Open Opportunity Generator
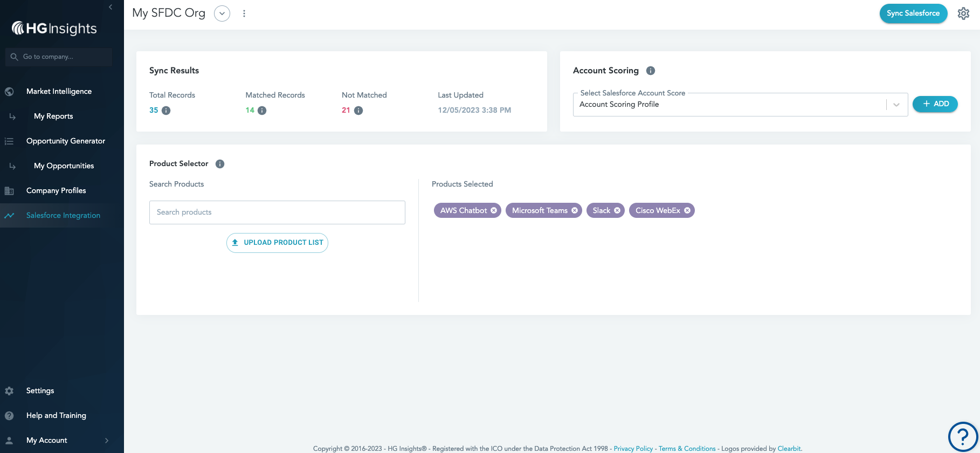This screenshot has height=453, width=980. click(66, 141)
